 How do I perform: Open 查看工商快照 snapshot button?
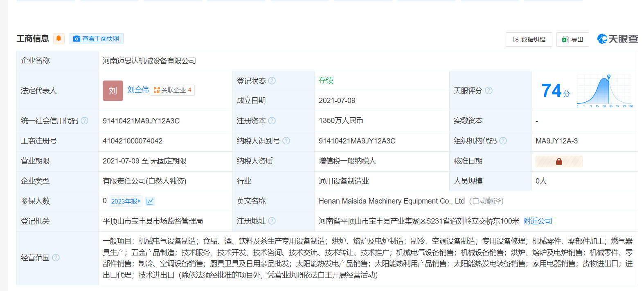96,38
